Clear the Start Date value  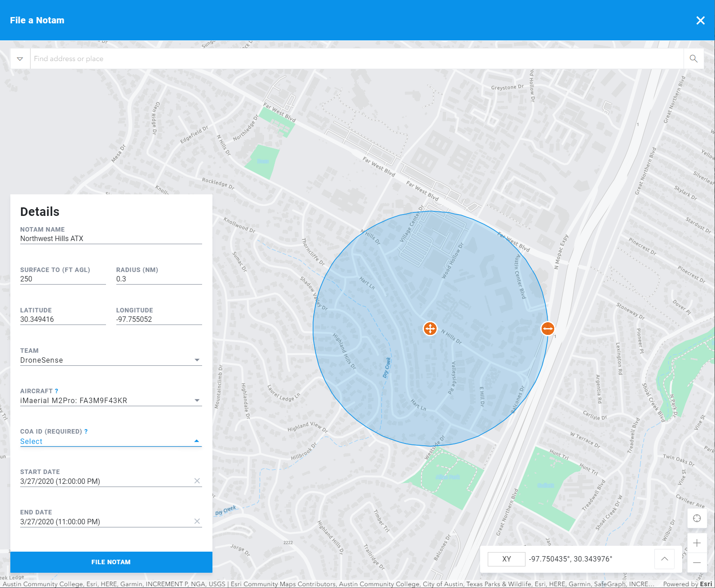point(197,481)
